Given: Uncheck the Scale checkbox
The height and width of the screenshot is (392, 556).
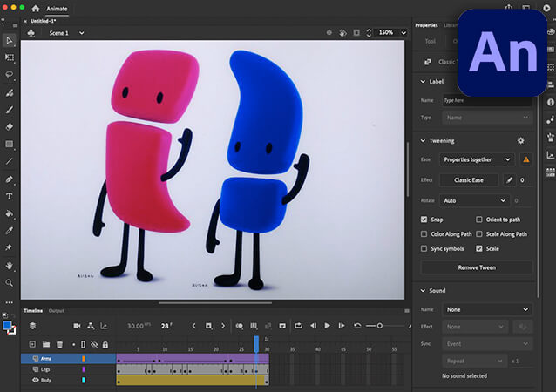Looking at the screenshot, I should (479, 248).
